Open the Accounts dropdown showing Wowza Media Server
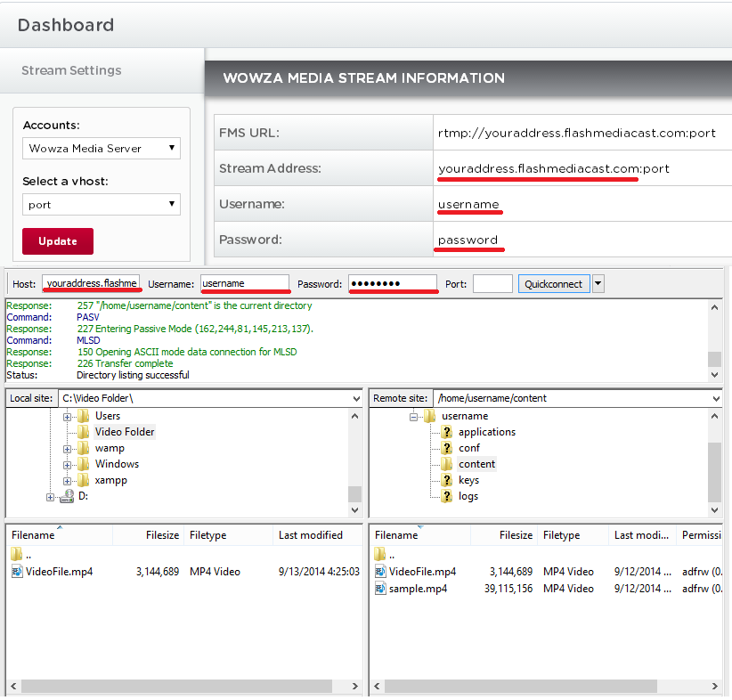 pyautogui.click(x=102, y=149)
